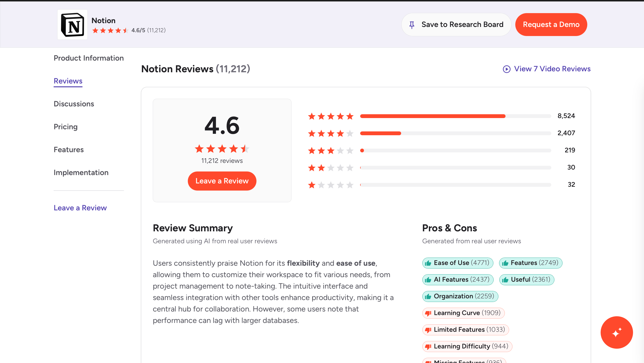Select the AI Features pro tag
Image resolution: width=644 pixels, height=363 pixels.
pos(458,280)
